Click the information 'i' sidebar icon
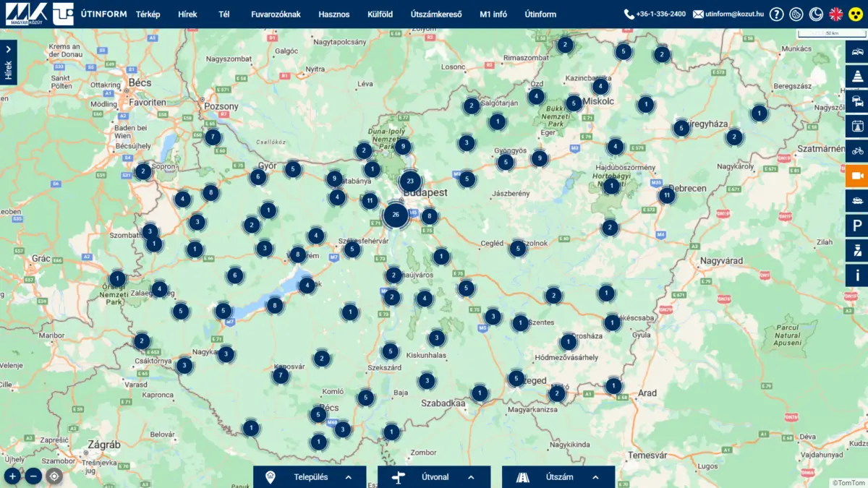The image size is (868, 488). point(857,275)
